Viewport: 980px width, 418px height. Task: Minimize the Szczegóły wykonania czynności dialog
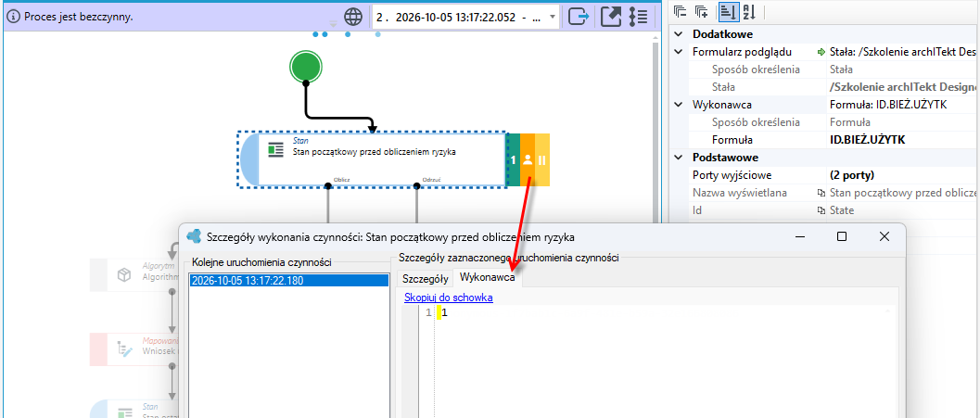coord(800,236)
